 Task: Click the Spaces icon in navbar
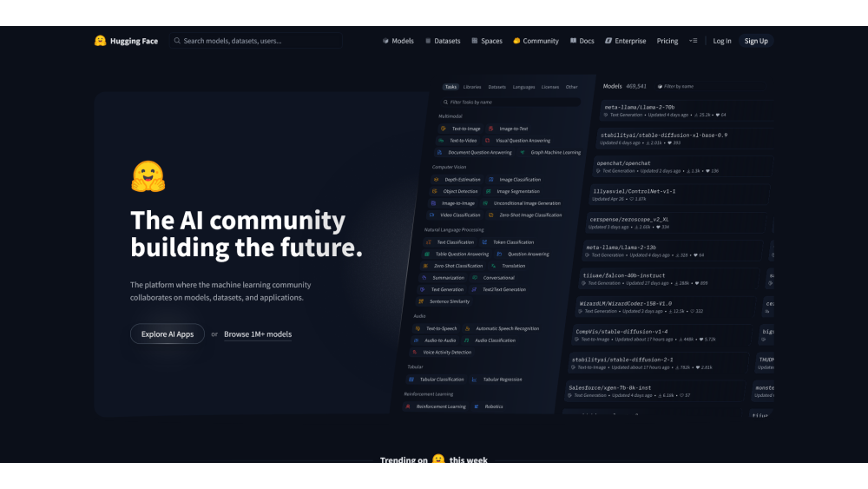tap(475, 41)
